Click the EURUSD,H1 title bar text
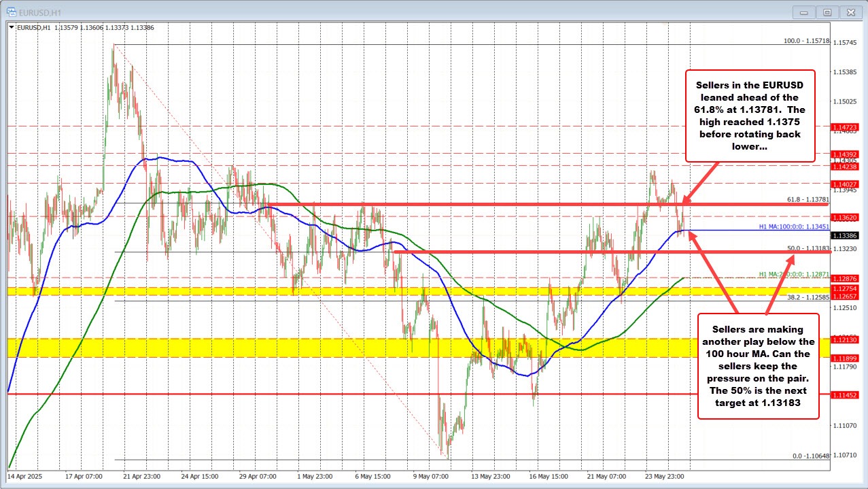This screenshot has width=868, height=489. point(40,12)
